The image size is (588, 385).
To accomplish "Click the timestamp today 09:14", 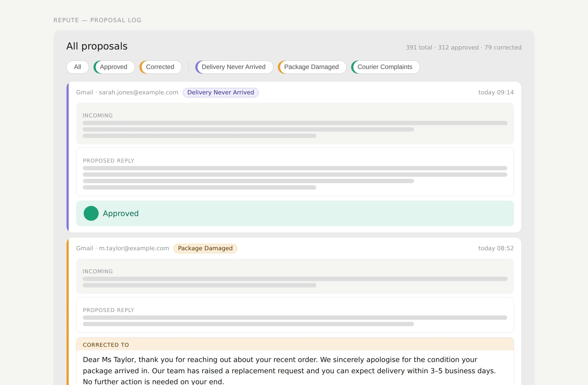I will [x=496, y=93].
